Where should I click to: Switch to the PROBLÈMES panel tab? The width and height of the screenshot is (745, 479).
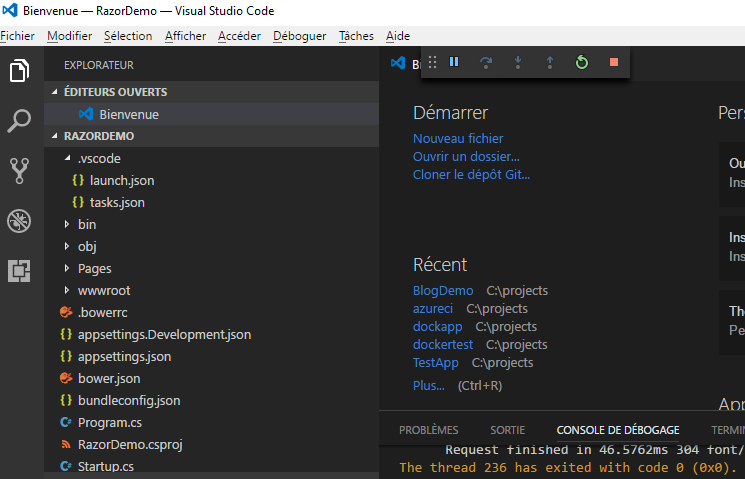click(428, 429)
